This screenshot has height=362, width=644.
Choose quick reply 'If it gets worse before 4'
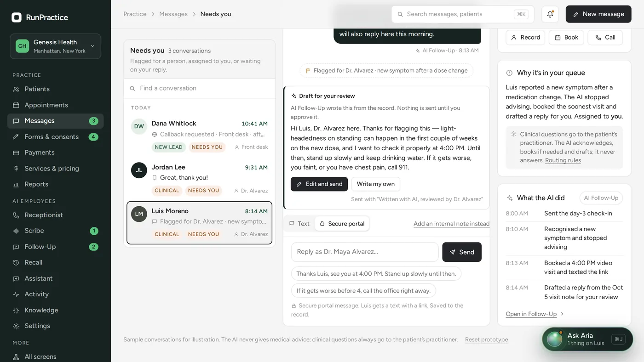point(363,291)
